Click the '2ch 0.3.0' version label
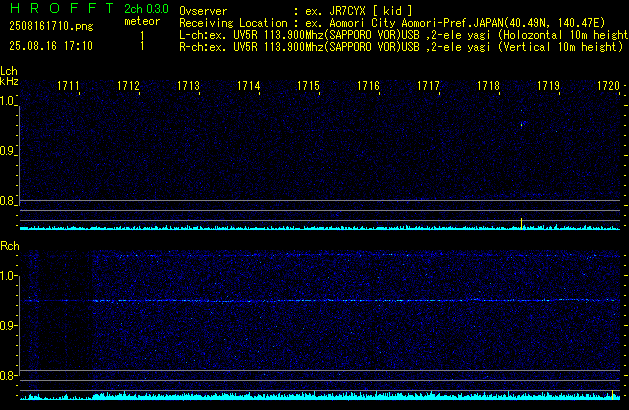 (146, 9)
